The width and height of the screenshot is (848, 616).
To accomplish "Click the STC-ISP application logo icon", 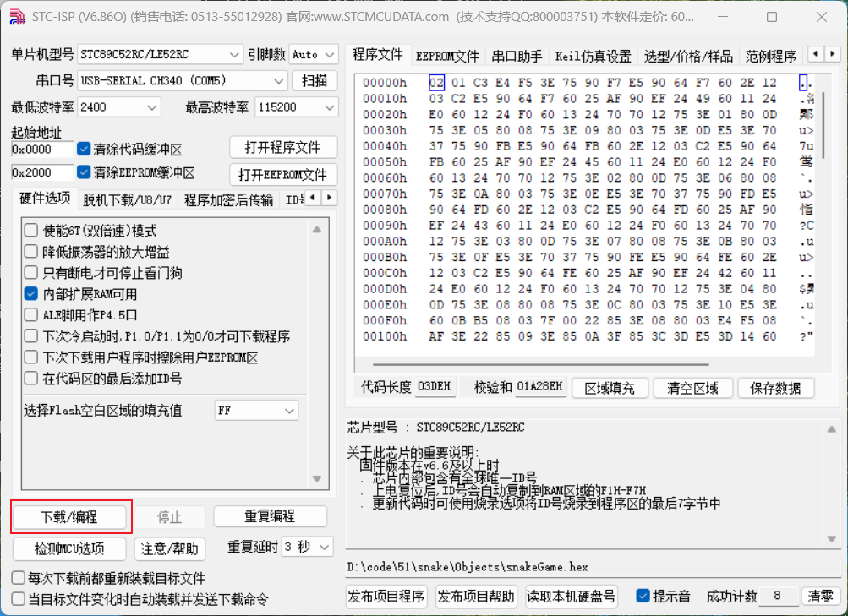I will click(x=17, y=17).
